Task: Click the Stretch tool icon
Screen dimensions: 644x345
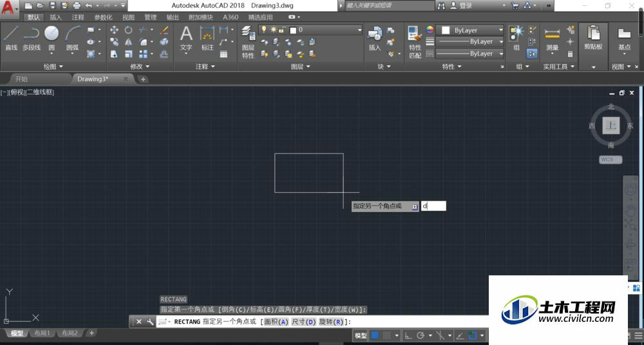Action: click(x=114, y=54)
